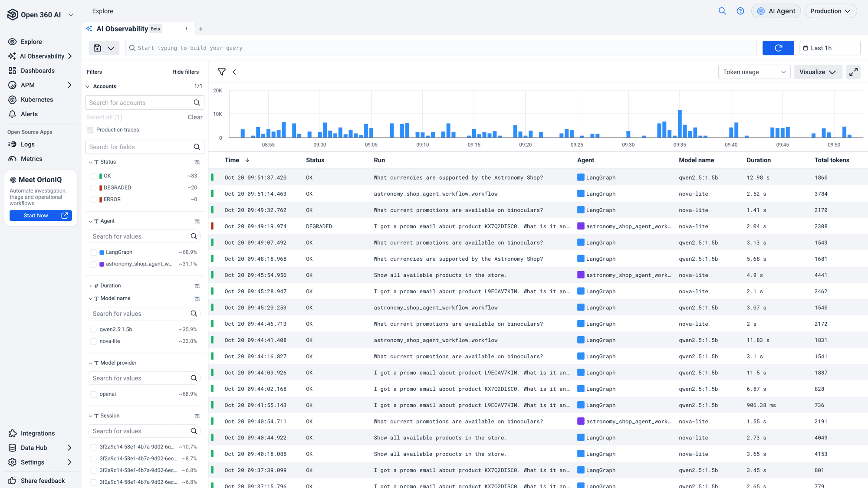Open the AI Observability tab options menu
This screenshot has height=488, width=868.
click(187, 29)
